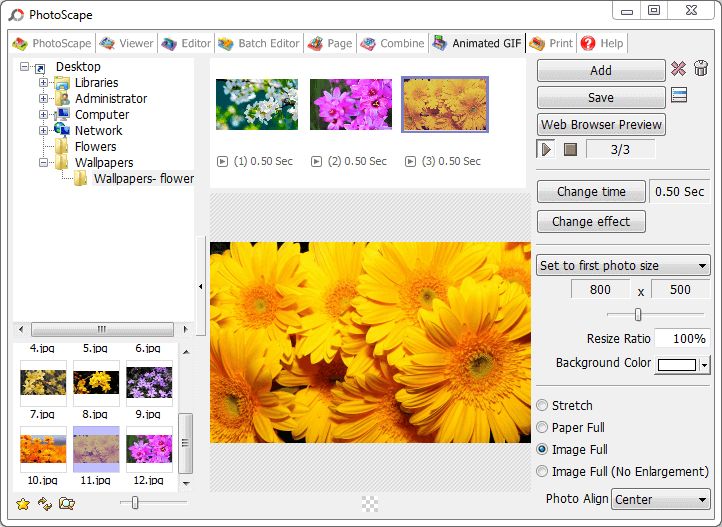Expand the Network tree node
Viewport: 722px width, 527px height.
[x=43, y=131]
